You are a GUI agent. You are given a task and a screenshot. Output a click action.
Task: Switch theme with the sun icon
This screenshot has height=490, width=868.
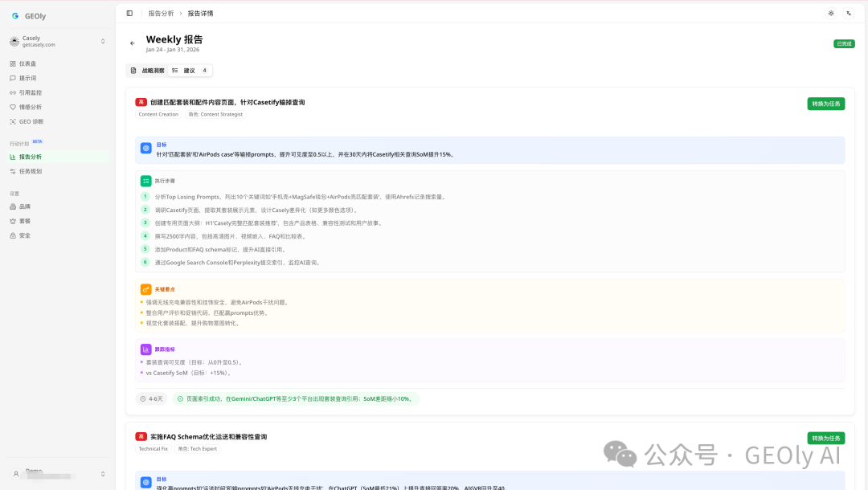click(831, 14)
